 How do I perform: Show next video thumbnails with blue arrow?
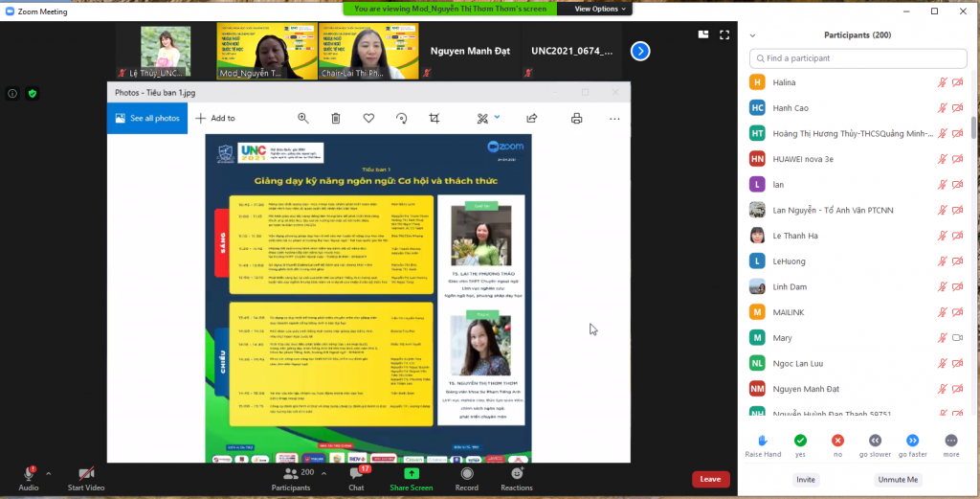[640, 51]
